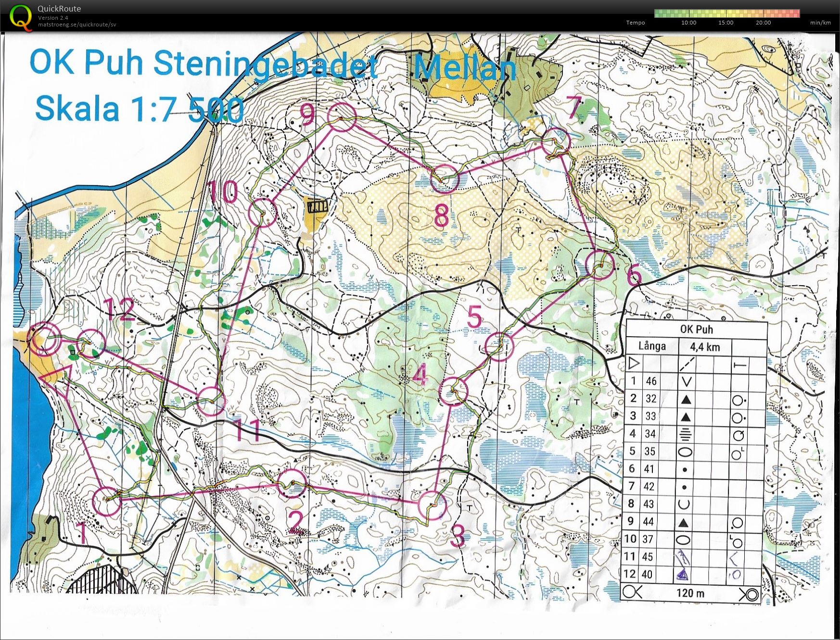
Task: Select control circle 9 on the map
Action: click(342, 117)
